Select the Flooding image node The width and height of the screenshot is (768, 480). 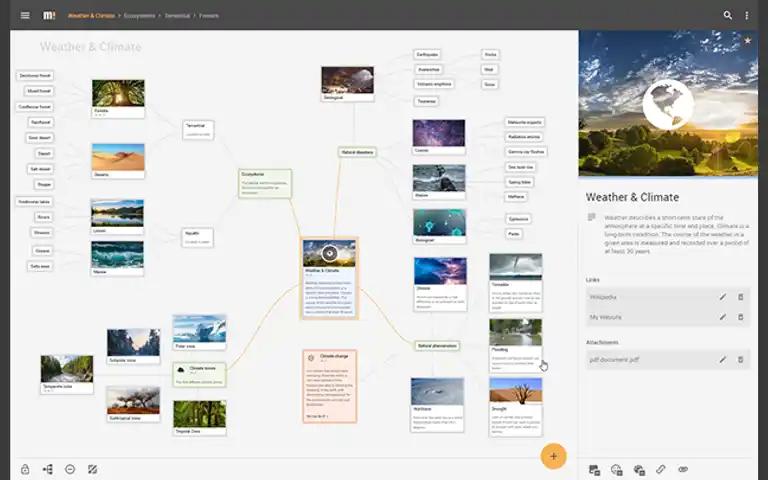pyautogui.click(x=515, y=346)
